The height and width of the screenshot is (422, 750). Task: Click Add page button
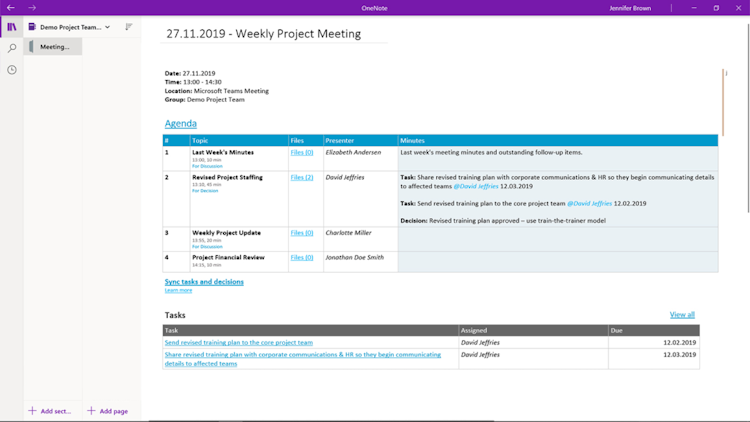(108, 411)
